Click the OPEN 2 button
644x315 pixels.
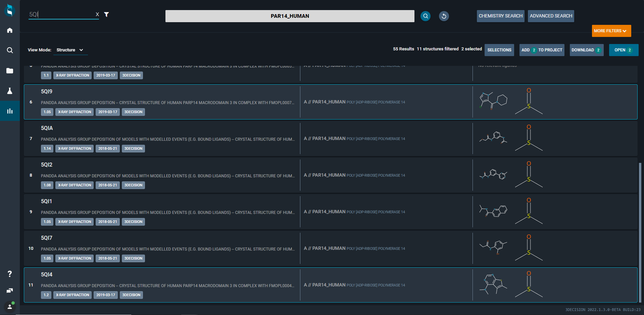pyautogui.click(x=624, y=50)
